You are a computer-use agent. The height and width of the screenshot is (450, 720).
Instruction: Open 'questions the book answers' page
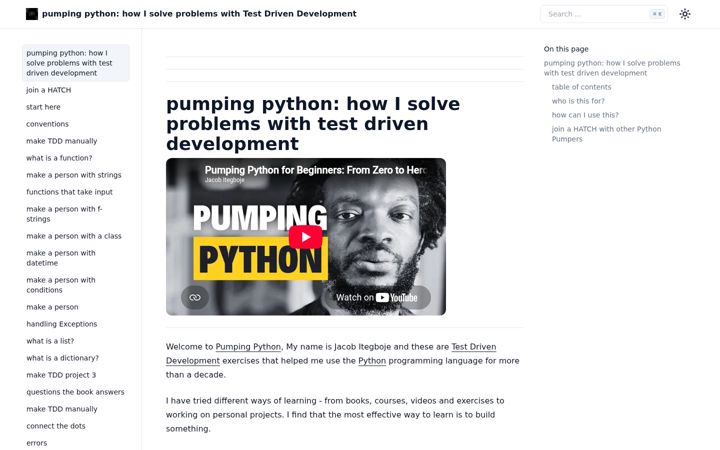point(75,392)
